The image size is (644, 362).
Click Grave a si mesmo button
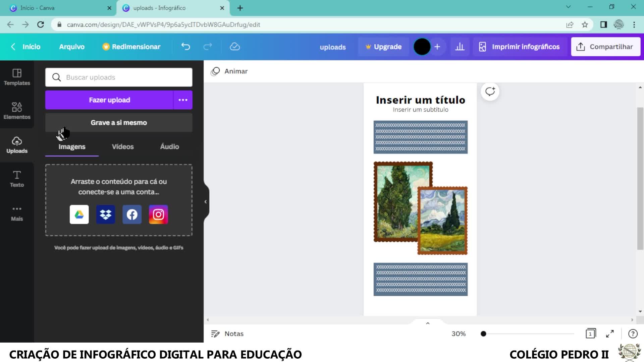tap(119, 123)
